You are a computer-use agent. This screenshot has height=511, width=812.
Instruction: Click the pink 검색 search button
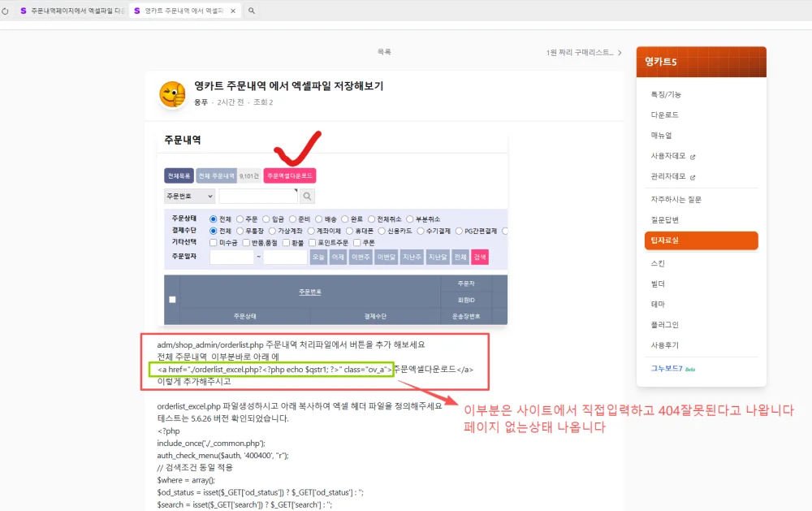pos(480,257)
